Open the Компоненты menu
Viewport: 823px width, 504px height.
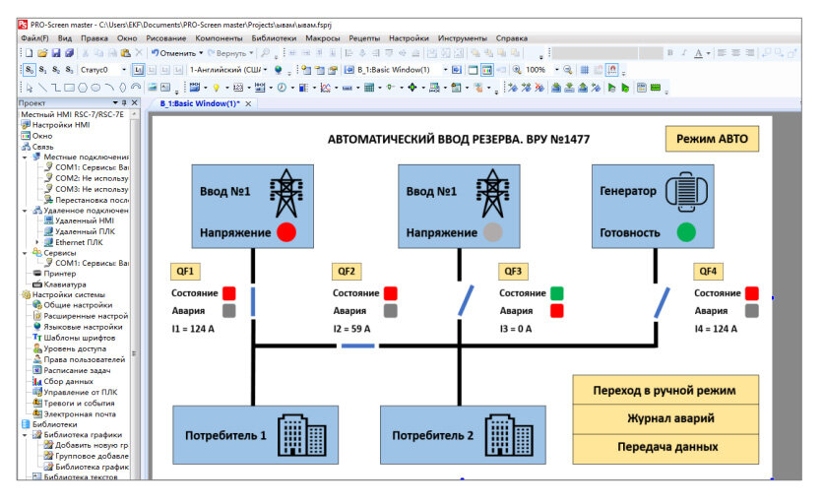coord(219,38)
